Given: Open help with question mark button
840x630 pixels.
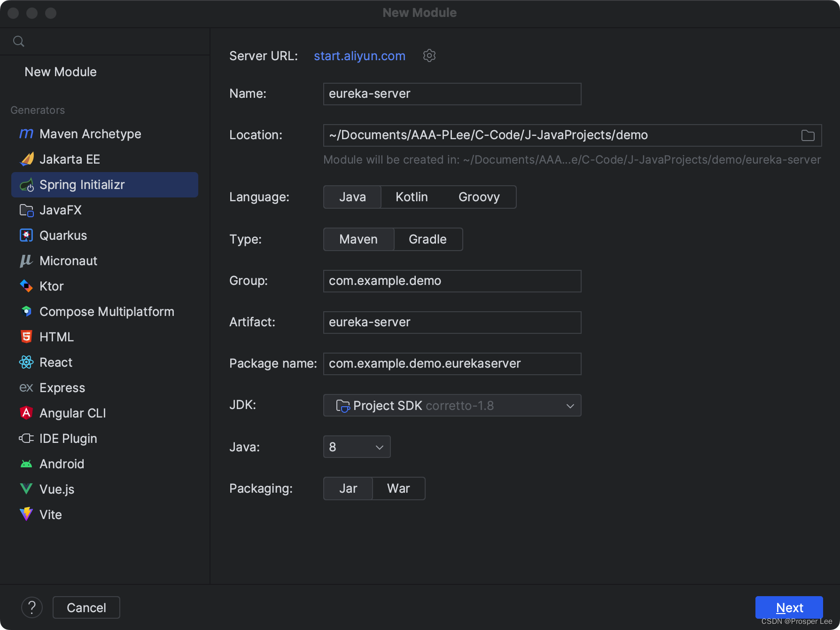Looking at the screenshot, I should (x=32, y=607).
